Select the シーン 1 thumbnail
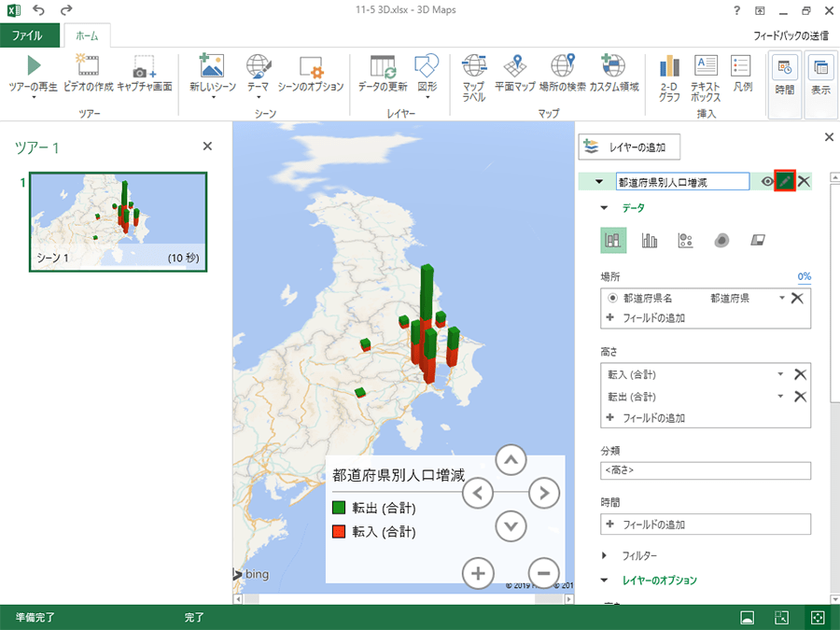 [118, 221]
